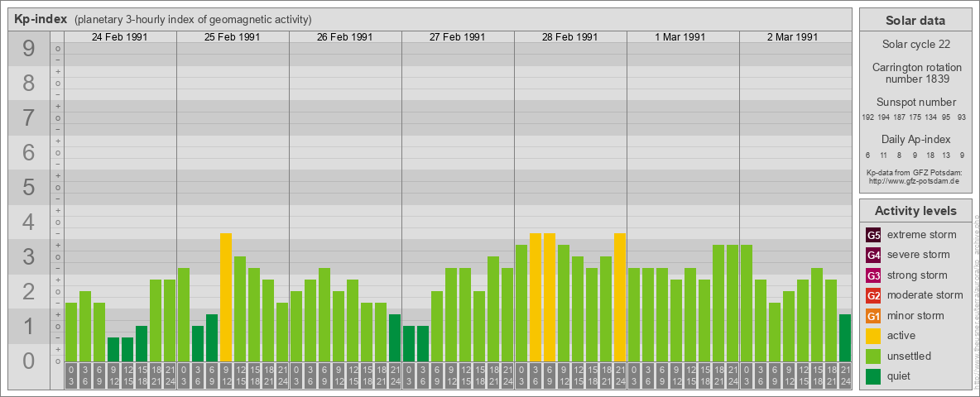Select the 12-15 time label under 26 Feb

353,376
